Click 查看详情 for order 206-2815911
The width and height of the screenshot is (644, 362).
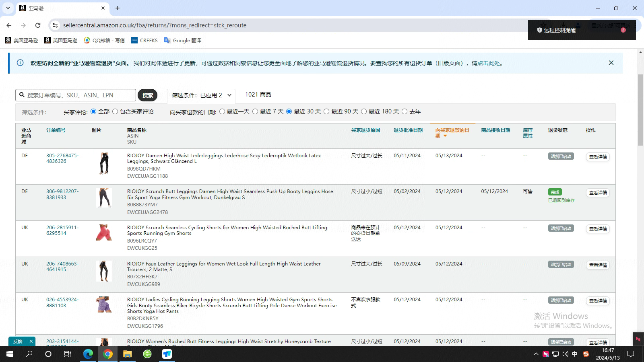coord(598,229)
